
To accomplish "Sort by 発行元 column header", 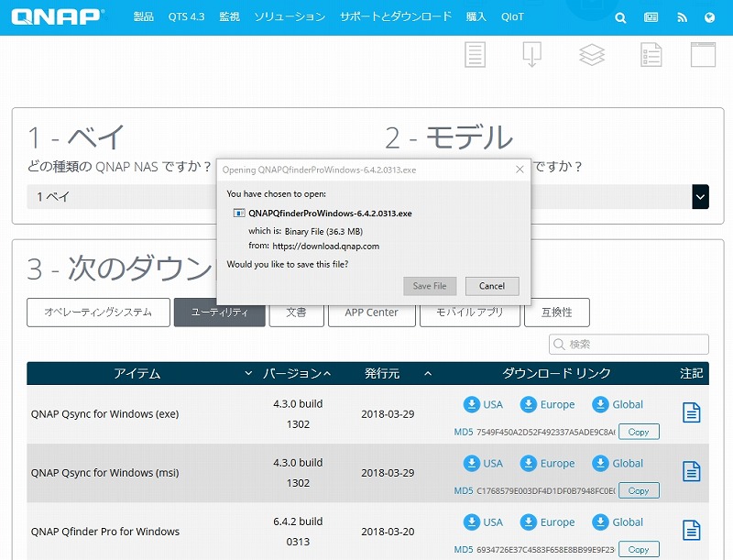I will point(398,373).
